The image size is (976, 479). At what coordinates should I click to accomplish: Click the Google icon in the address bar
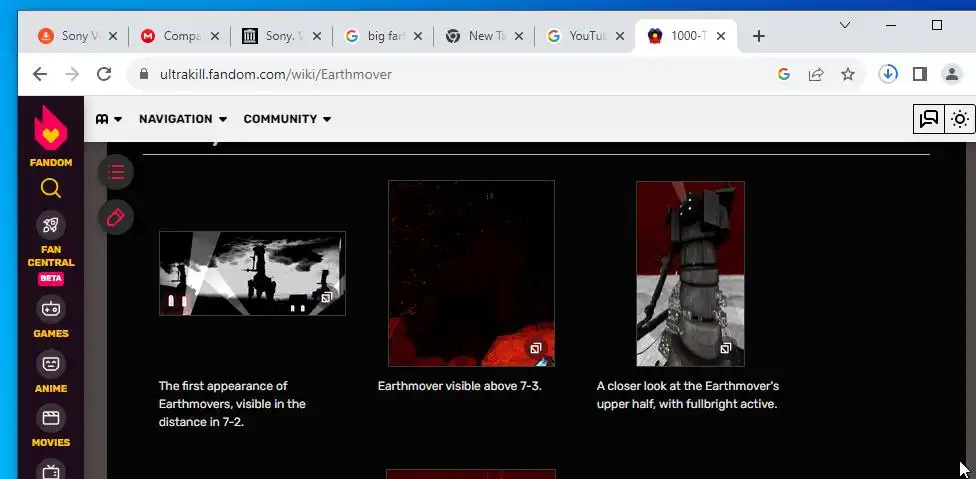(x=784, y=75)
